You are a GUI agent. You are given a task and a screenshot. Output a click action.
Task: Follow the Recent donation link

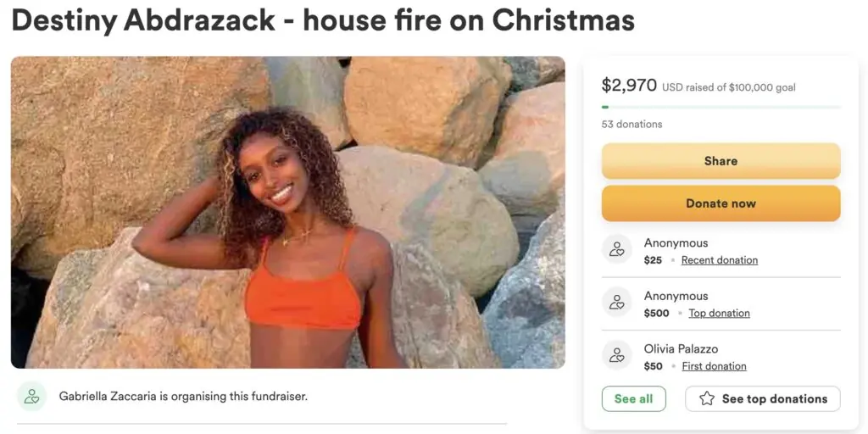coord(719,260)
